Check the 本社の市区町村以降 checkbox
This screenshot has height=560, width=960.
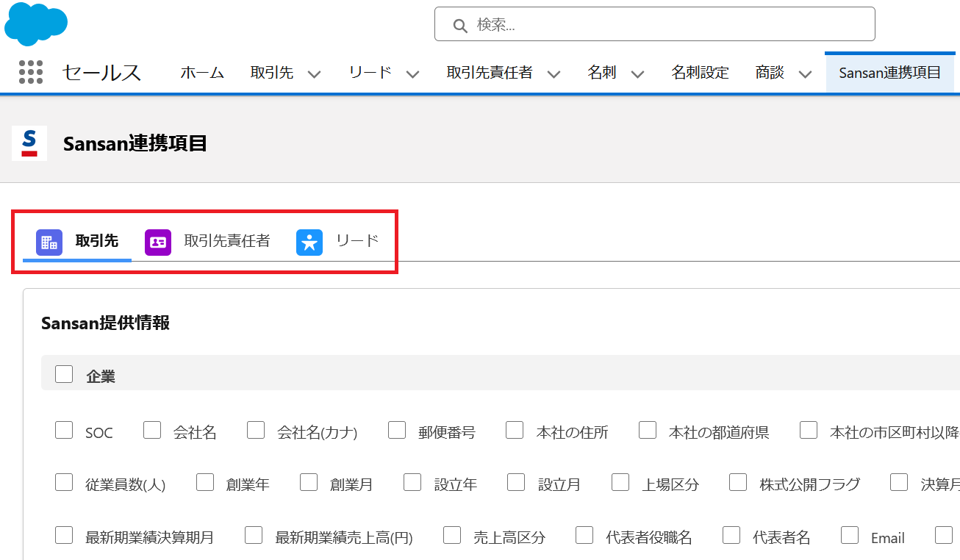point(809,430)
